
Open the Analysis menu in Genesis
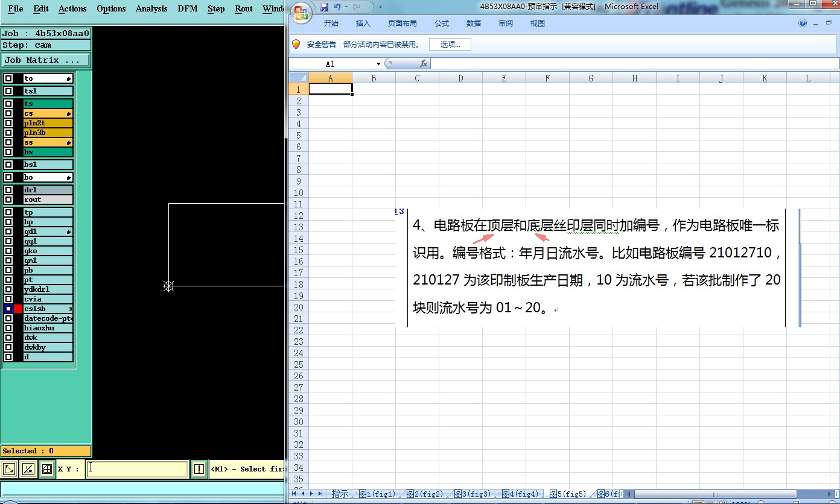151,8
